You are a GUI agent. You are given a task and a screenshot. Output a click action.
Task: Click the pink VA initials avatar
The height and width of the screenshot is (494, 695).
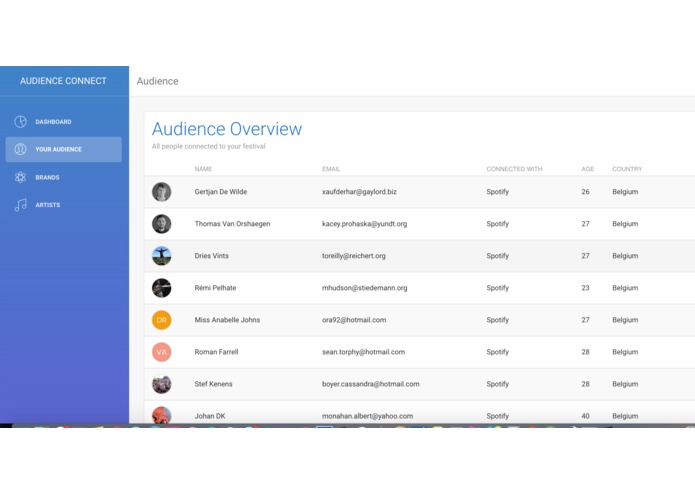coord(161,352)
